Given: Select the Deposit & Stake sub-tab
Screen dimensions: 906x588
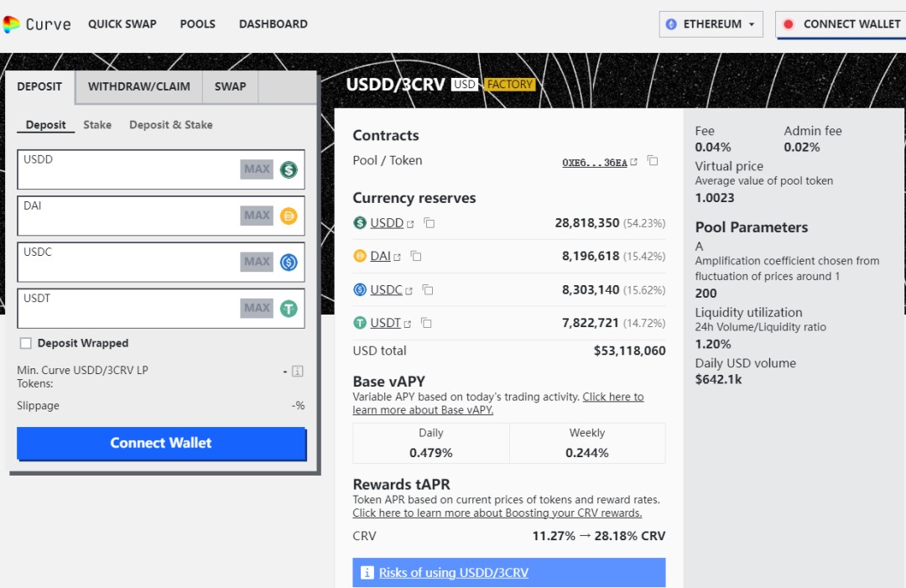Looking at the screenshot, I should pyautogui.click(x=170, y=125).
